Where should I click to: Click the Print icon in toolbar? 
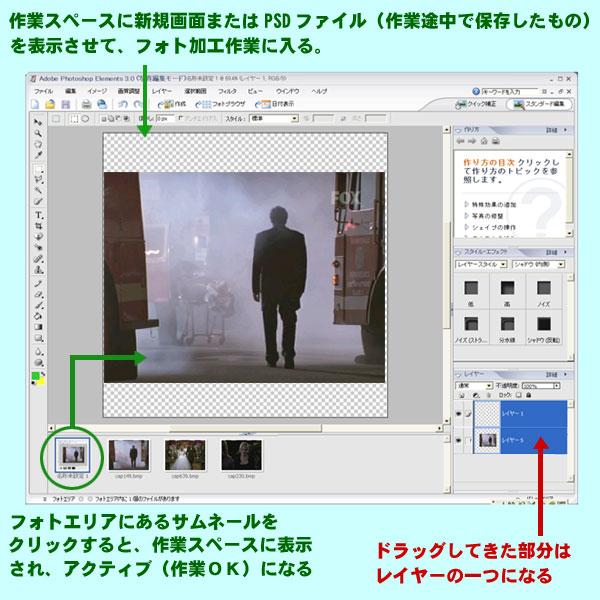[x=86, y=104]
